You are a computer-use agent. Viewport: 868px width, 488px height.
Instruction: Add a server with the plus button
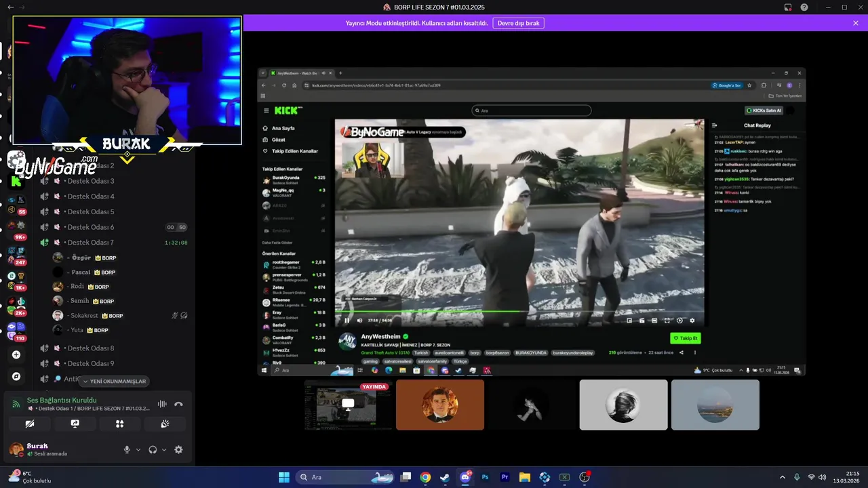point(16,354)
